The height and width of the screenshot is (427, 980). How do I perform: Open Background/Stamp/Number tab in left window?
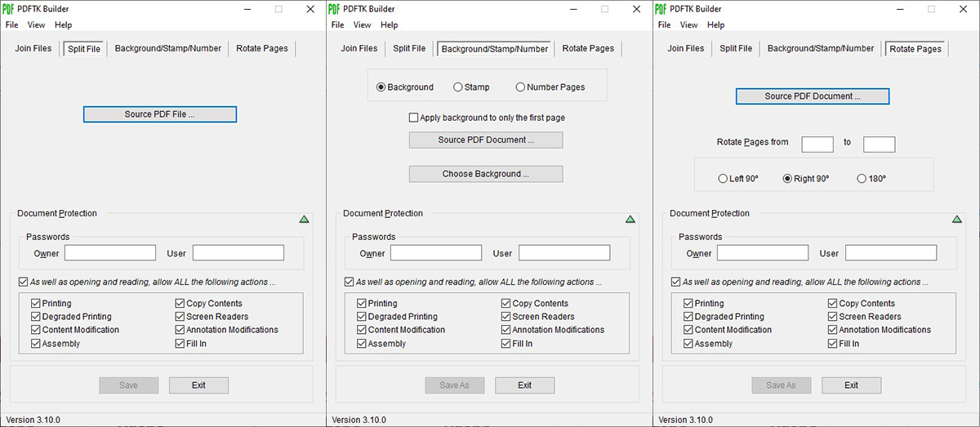[168, 48]
